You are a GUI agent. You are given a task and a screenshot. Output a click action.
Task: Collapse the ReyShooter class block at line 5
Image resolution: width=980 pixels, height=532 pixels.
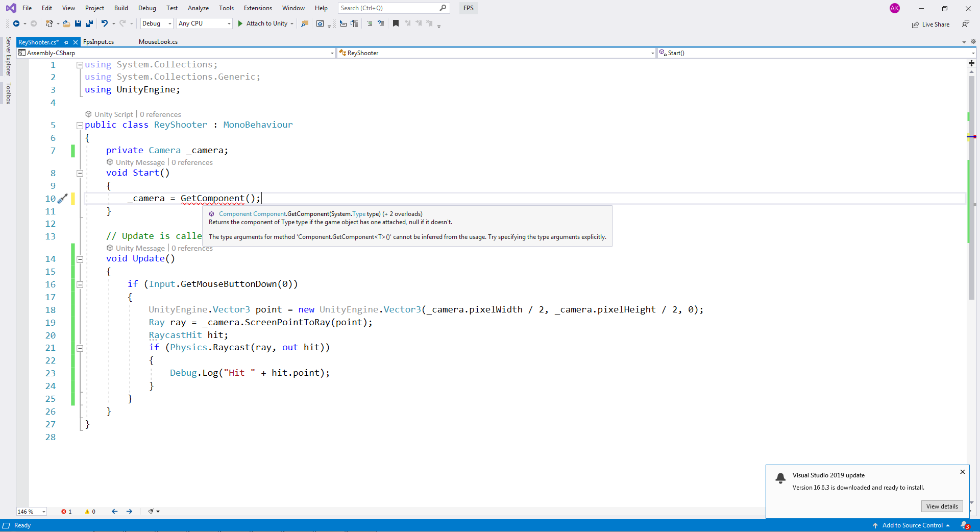pyautogui.click(x=80, y=125)
